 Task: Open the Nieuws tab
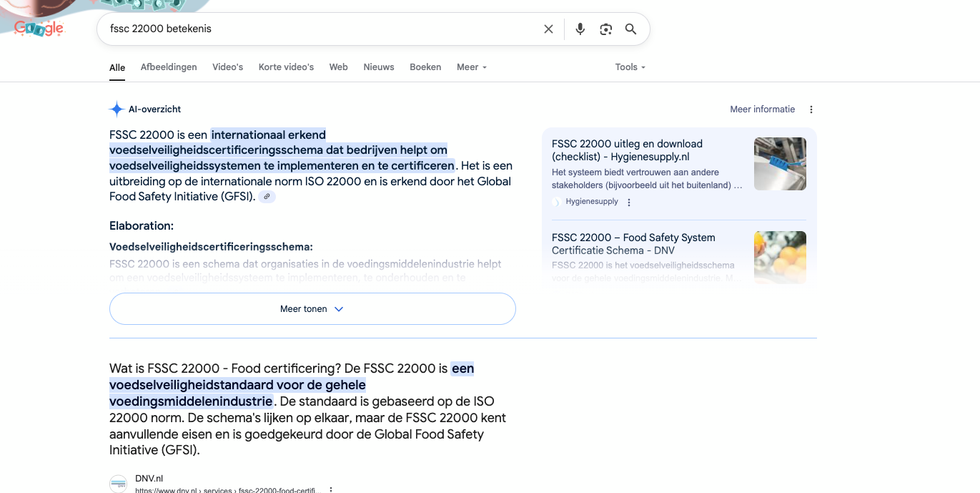[x=379, y=67]
